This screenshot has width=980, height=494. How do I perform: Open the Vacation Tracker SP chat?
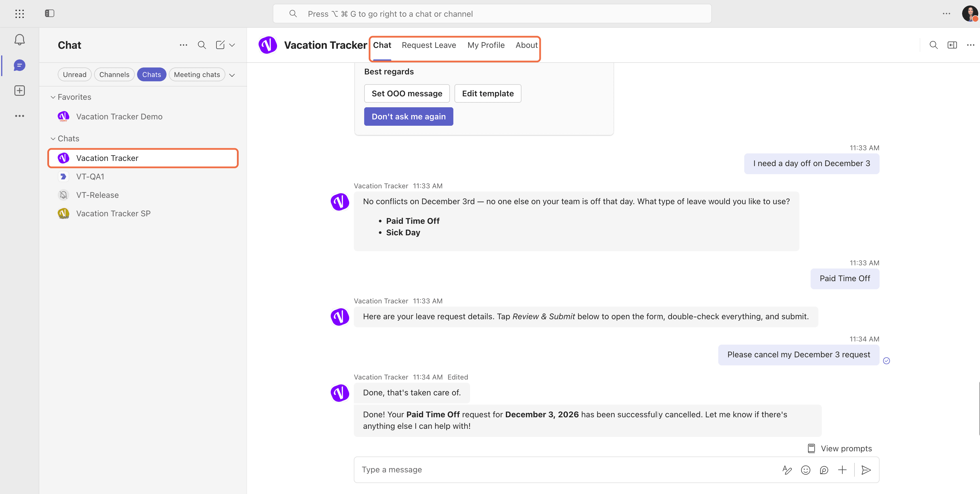click(143, 214)
